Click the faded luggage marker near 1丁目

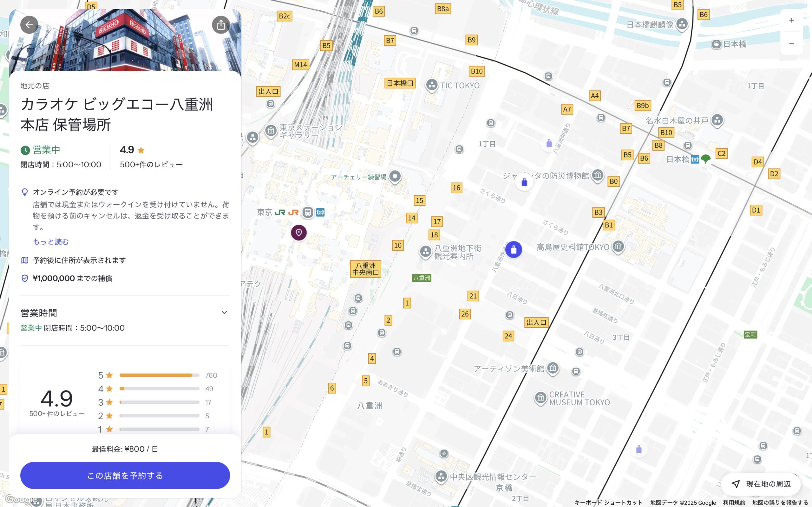pos(549,144)
